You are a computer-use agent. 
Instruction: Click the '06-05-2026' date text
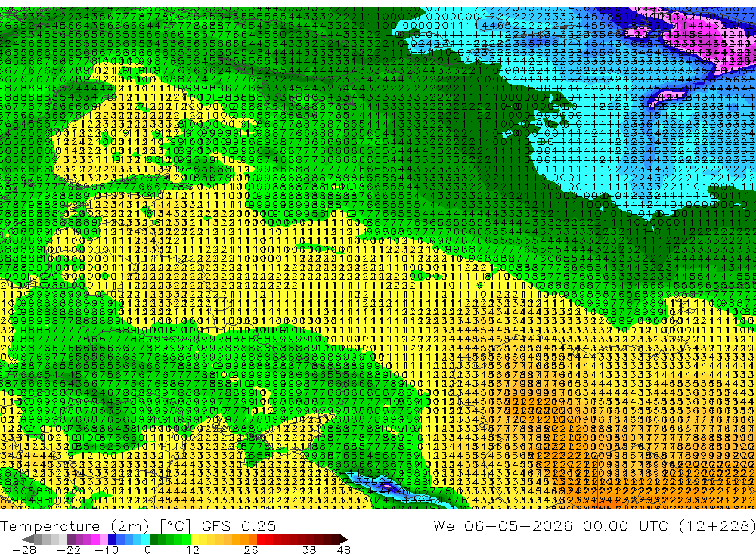pos(519,525)
